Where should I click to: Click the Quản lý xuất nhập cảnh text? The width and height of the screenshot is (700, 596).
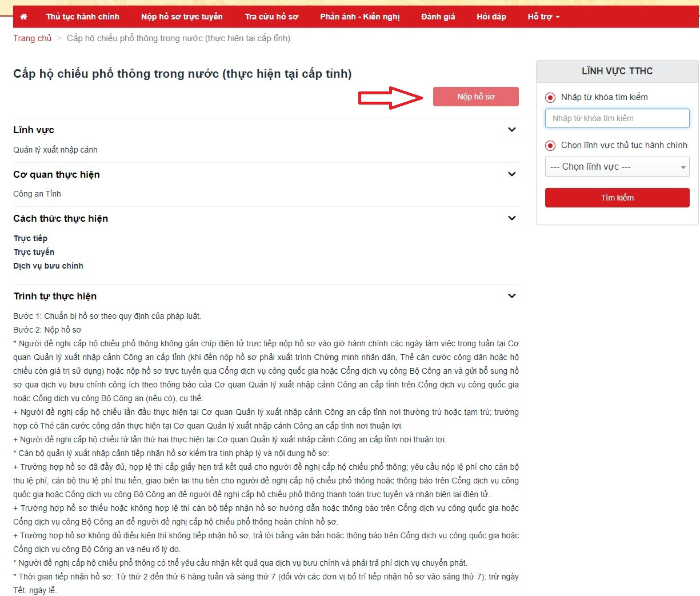coord(55,150)
